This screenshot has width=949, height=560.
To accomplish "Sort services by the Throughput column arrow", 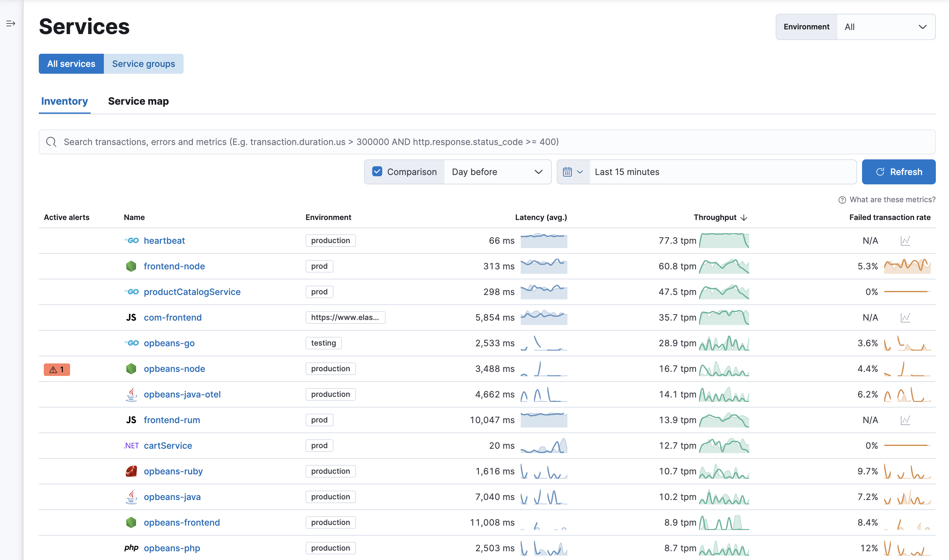I will coord(743,217).
